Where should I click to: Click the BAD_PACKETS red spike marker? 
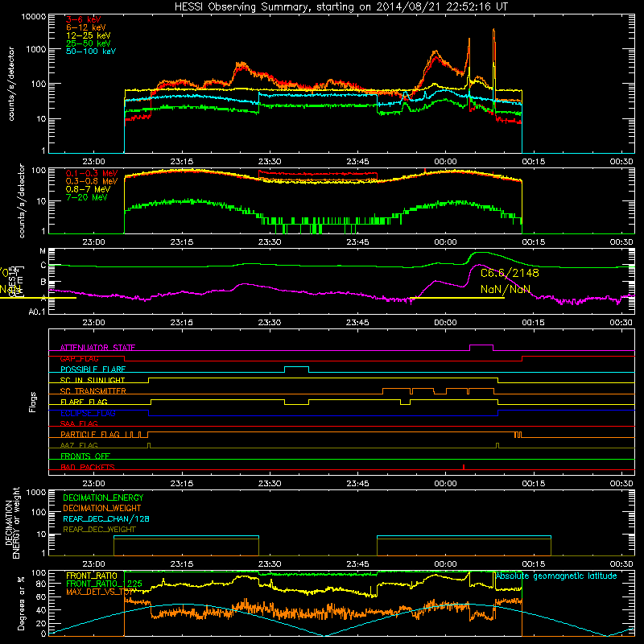[x=464, y=467]
